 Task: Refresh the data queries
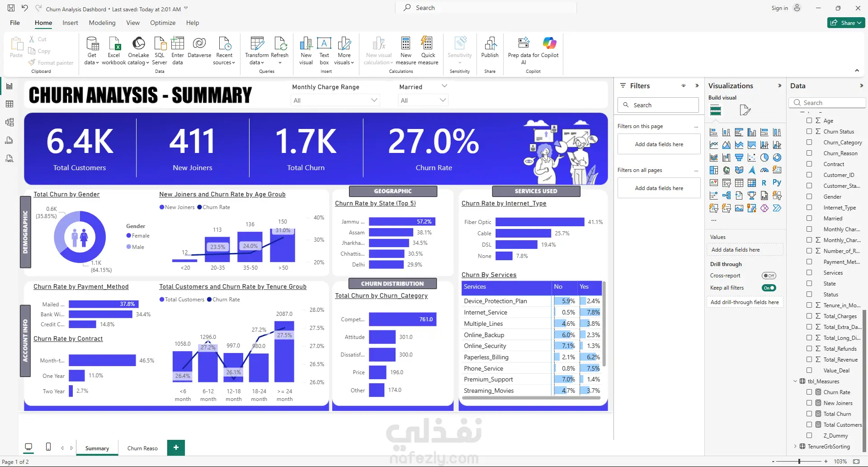tap(280, 51)
